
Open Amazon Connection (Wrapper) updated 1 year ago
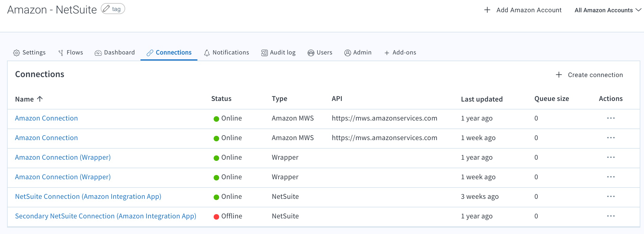(63, 158)
